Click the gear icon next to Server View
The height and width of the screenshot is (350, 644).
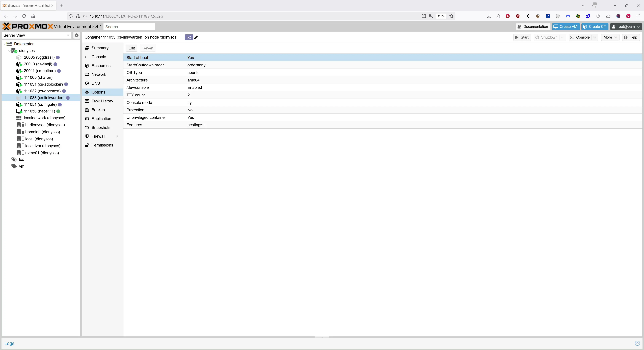[76, 35]
